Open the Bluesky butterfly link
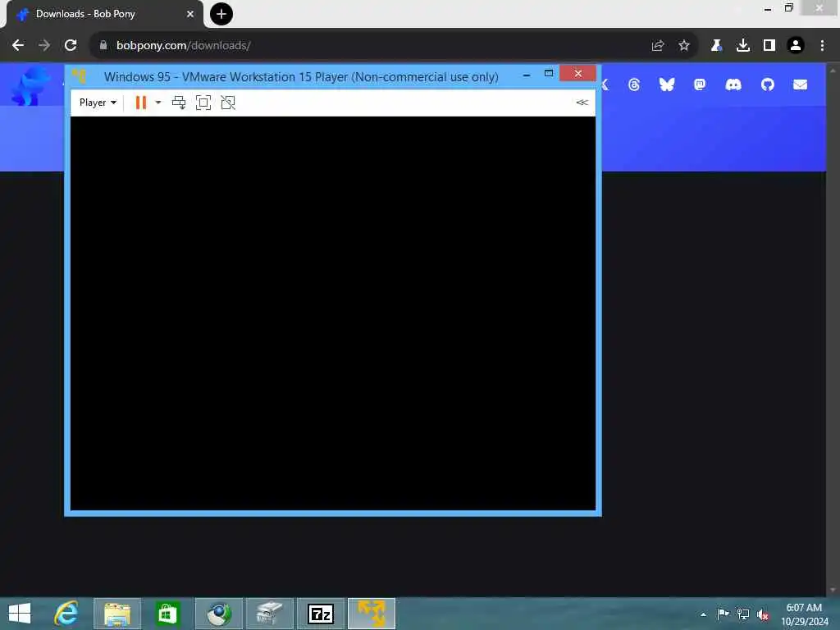Screen dimensions: 840x630 (667, 84)
